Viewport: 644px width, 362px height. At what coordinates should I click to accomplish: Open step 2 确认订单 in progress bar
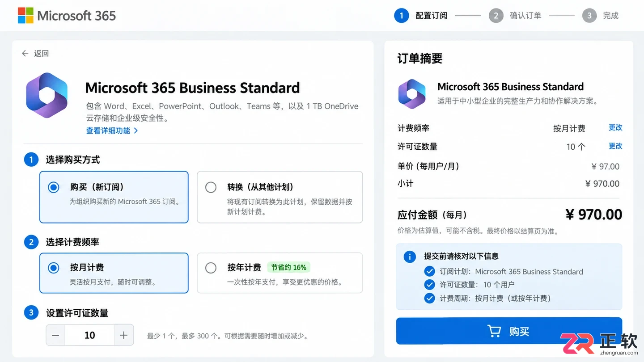pyautogui.click(x=515, y=16)
